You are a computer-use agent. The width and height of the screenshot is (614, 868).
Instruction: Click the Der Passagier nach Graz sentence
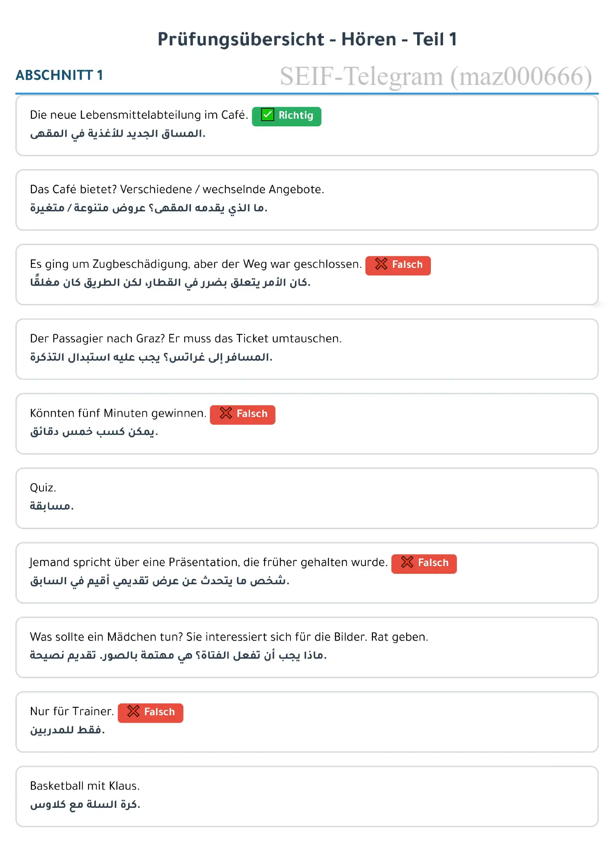[x=186, y=338]
